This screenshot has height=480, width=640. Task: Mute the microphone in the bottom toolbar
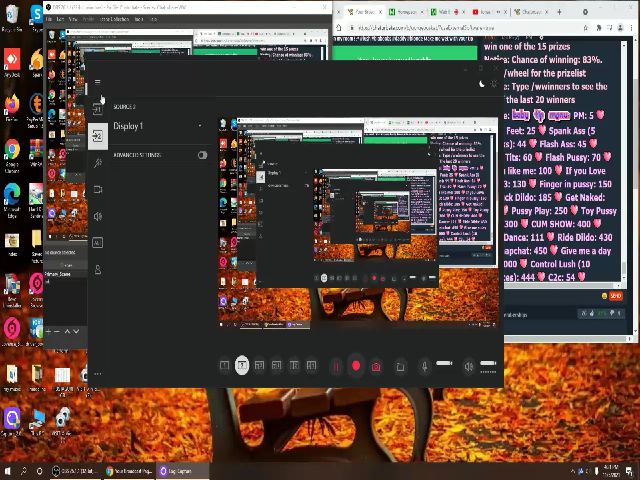tap(424, 367)
